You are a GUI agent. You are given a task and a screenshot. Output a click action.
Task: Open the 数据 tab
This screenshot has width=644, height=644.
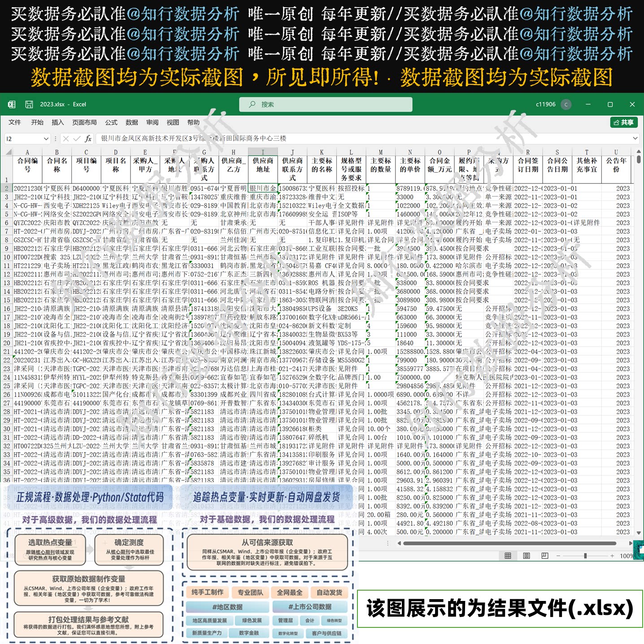[x=132, y=122]
